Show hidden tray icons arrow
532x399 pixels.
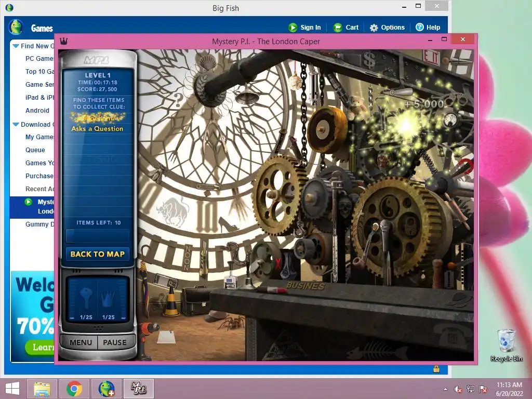[x=445, y=389]
